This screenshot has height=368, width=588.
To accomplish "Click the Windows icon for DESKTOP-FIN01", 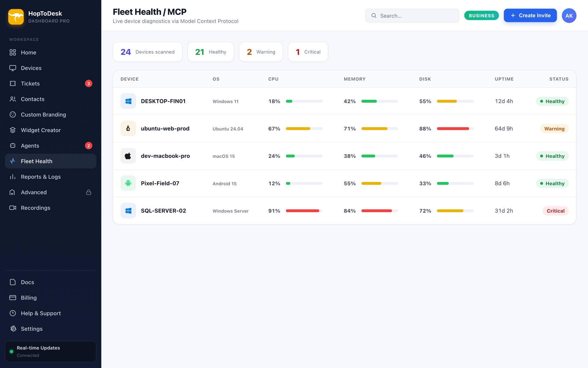I will [x=128, y=101].
